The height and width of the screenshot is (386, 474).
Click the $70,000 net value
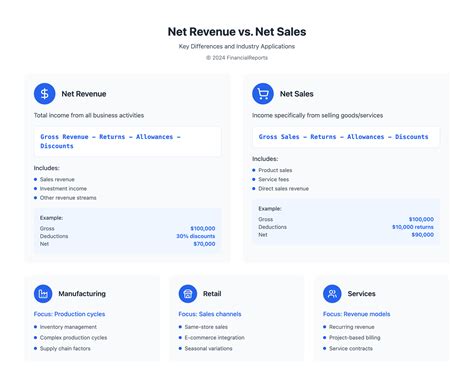tap(204, 244)
